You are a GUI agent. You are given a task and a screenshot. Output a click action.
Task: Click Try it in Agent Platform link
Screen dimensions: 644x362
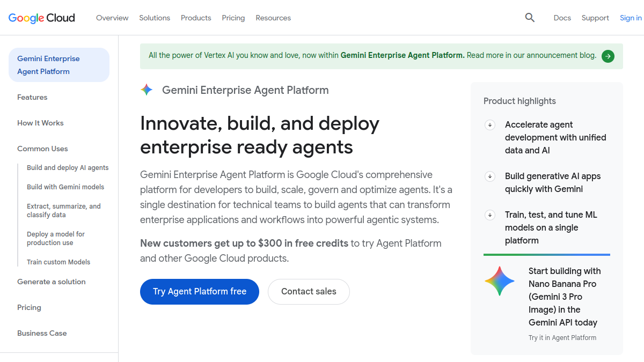click(562, 338)
